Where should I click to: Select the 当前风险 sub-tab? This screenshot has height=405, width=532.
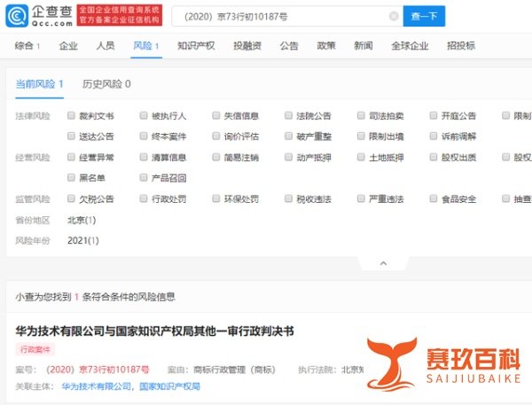[39, 84]
